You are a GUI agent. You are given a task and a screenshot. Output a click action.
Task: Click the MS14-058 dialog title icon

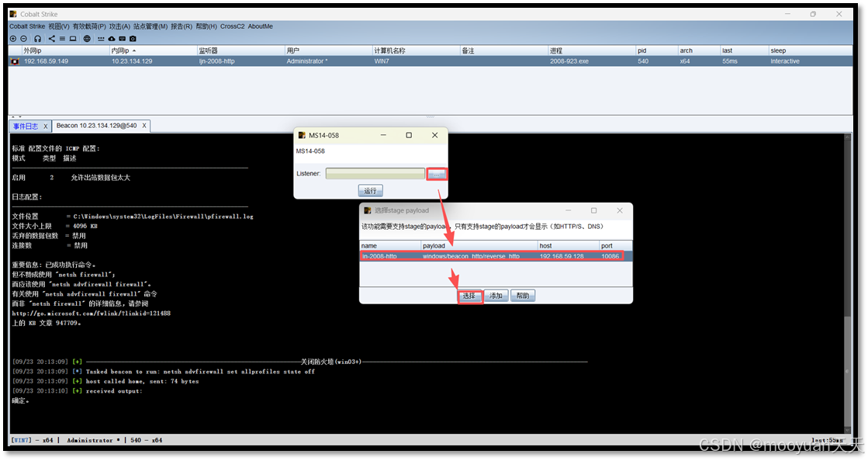point(302,135)
